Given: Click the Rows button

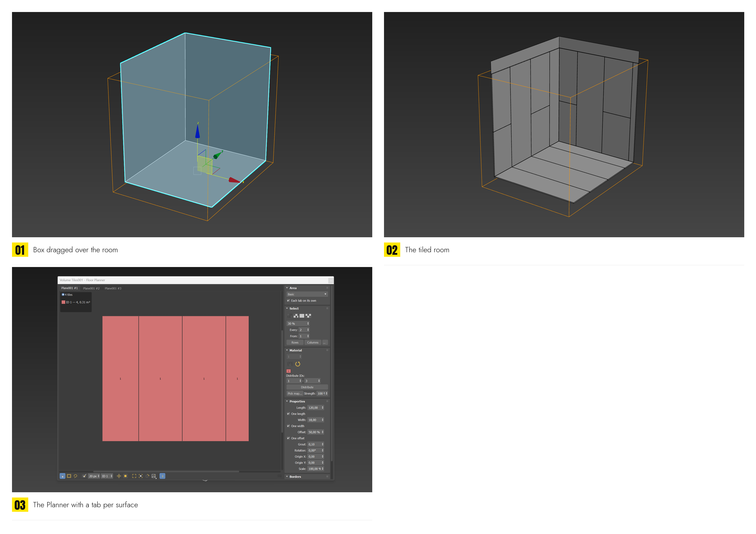Looking at the screenshot, I should [x=295, y=342].
